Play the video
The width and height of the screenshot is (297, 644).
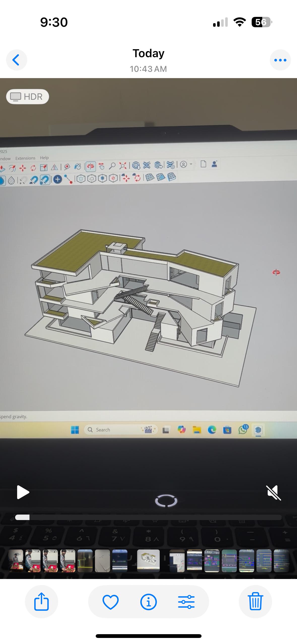tap(23, 492)
